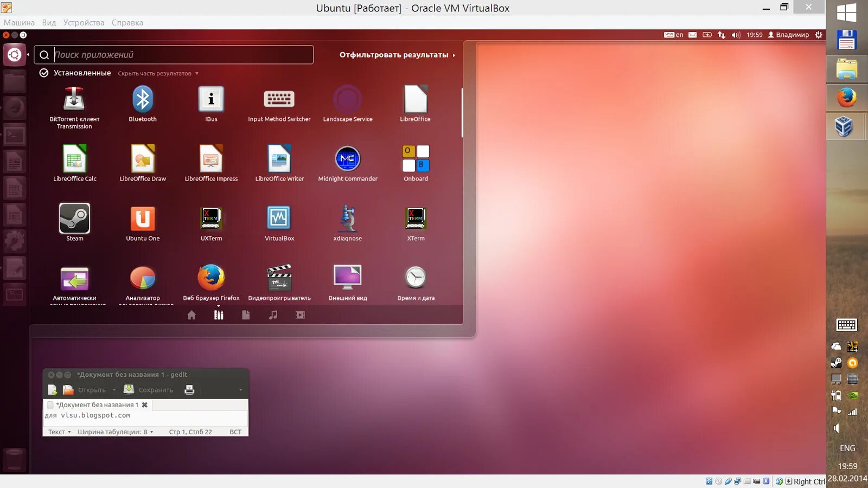Viewport: 868px width, 488px height.
Task: Focus the Поиск приложений search field
Action: [x=174, y=55]
